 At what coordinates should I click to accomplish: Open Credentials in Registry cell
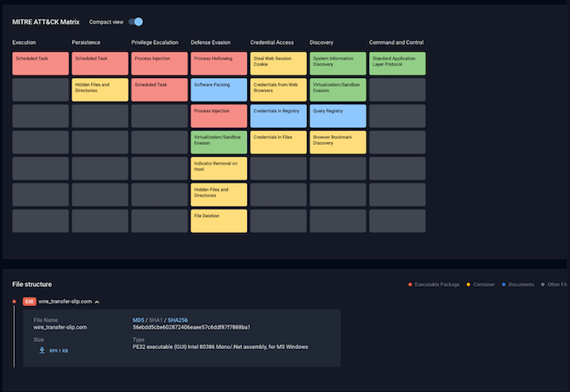coord(279,116)
